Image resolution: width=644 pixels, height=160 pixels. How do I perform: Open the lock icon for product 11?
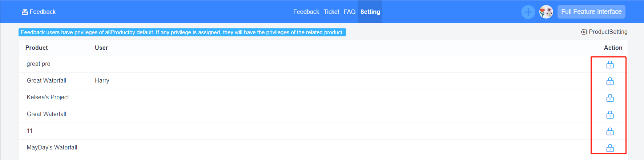click(x=610, y=131)
